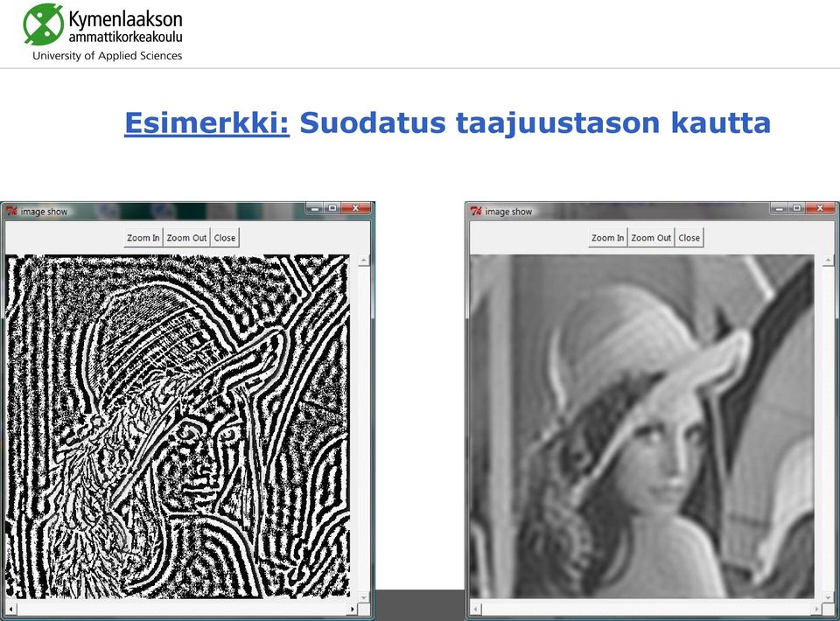The image size is (840, 621).
Task: Click scroll-right arrow in right window horizontal scrollbar
Action: pyautogui.click(x=815, y=610)
